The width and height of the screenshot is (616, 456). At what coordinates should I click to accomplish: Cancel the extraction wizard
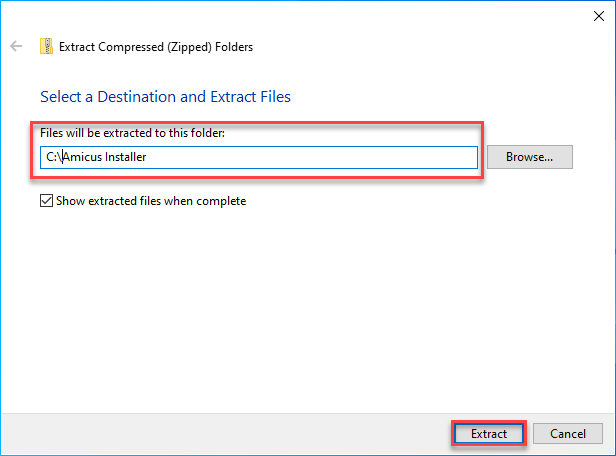(x=568, y=434)
